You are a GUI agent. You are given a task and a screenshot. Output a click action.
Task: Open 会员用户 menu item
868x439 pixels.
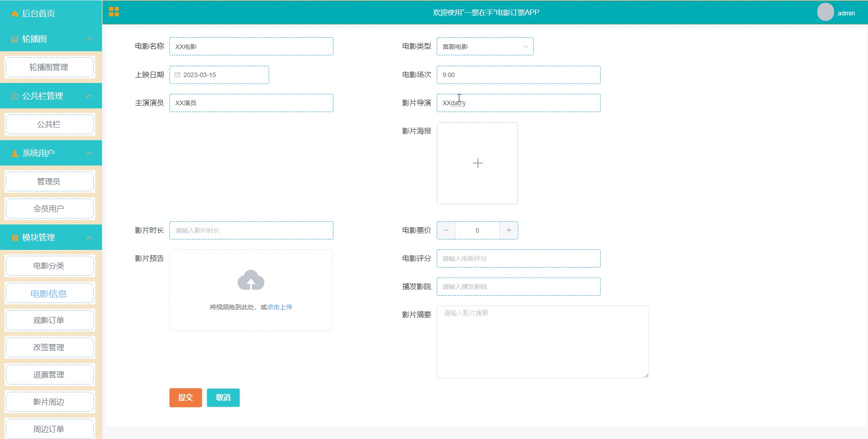[x=49, y=209]
